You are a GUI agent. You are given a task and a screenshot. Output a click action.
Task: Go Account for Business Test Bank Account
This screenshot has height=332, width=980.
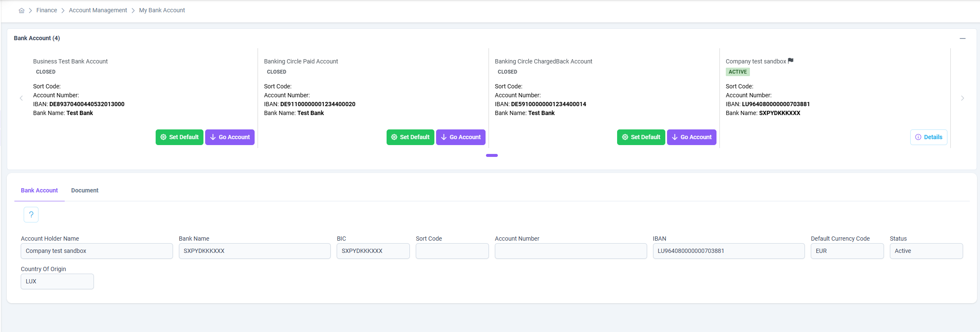click(230, 137)
